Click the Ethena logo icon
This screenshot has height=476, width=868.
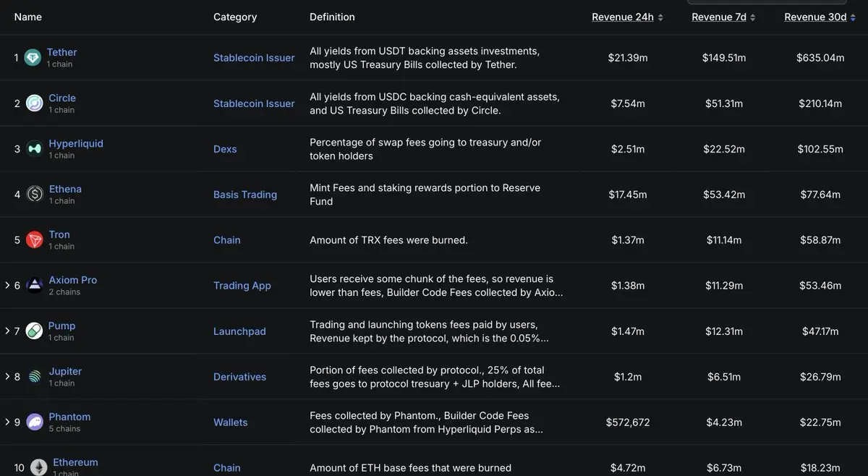click(35, 195)
